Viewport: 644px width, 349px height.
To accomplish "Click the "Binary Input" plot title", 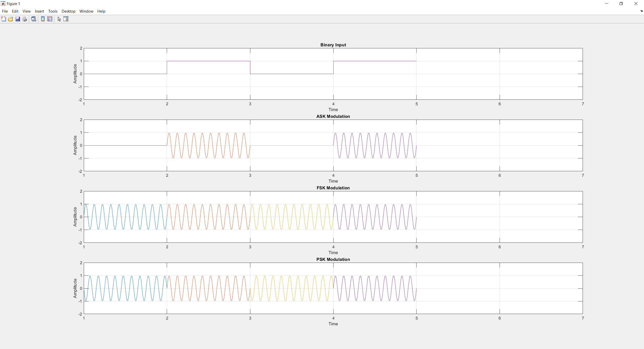I will (x=333, y=45).
